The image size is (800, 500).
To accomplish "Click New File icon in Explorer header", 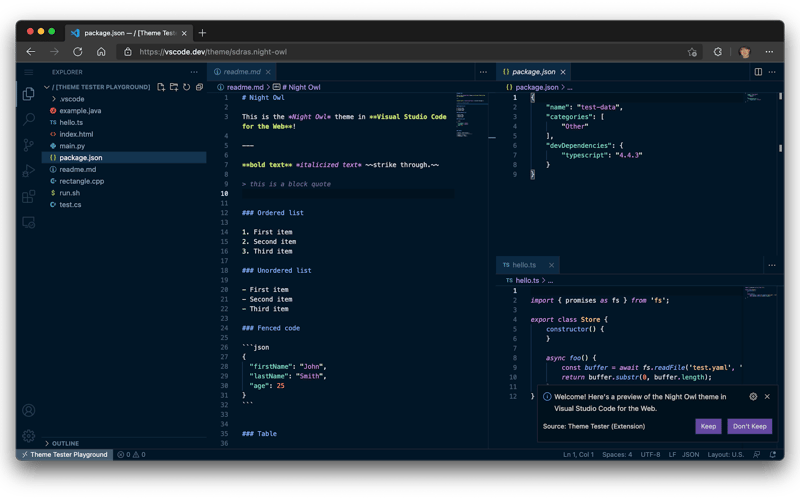I will pyautogui.click(x=161, y=87).
